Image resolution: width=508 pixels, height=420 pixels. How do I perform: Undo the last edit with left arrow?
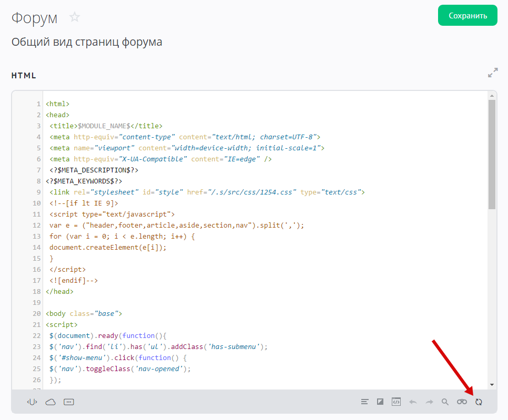point(413,402)
